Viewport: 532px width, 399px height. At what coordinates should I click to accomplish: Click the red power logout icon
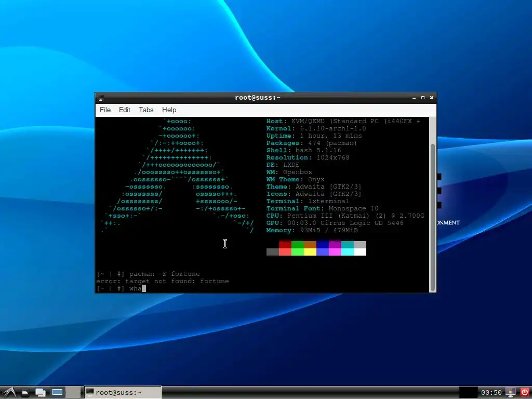pos(525,393)
